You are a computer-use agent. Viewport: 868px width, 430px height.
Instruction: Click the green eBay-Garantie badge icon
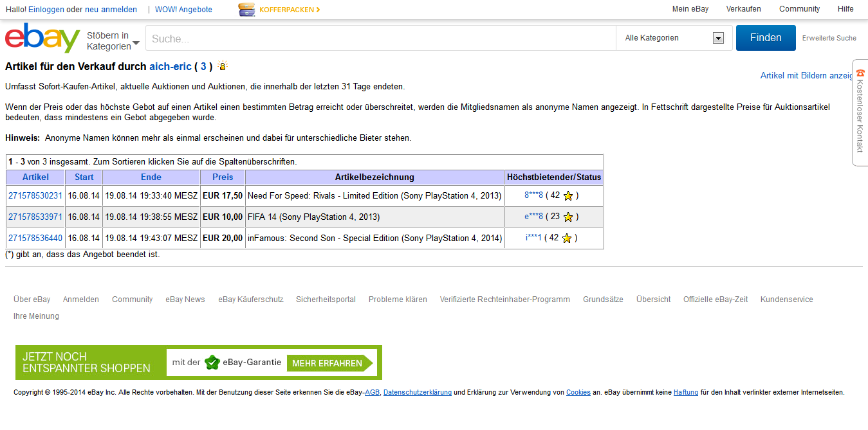[x=212, y=363]
